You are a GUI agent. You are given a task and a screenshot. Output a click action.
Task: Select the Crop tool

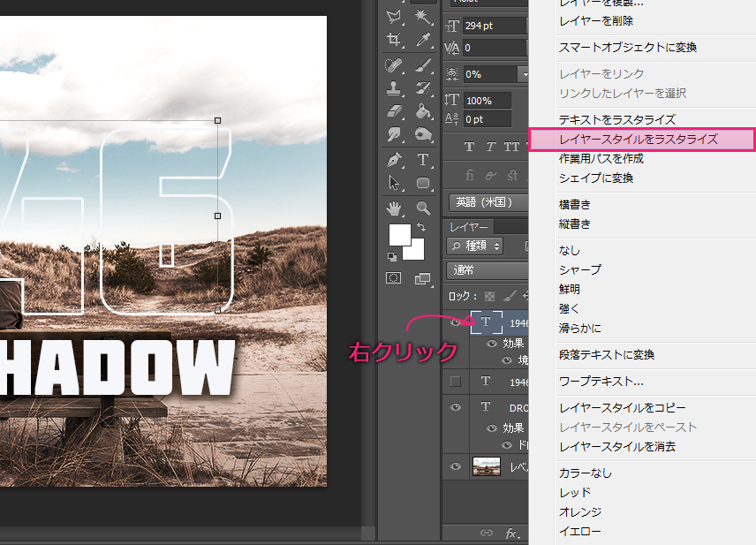395,41
